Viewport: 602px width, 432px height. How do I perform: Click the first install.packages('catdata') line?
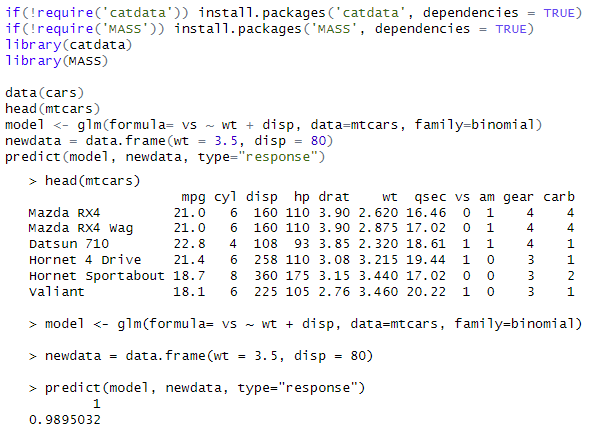tap(294, 13)
